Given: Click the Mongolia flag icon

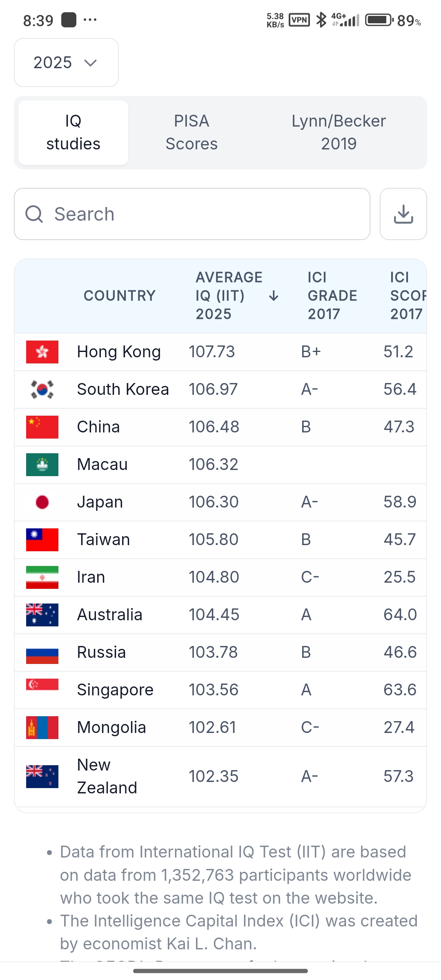Looking at the screenshot, I should tap(42, 728).
